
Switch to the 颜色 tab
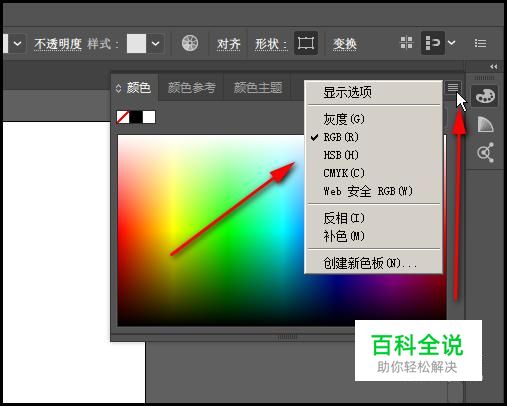click(139, 88)
